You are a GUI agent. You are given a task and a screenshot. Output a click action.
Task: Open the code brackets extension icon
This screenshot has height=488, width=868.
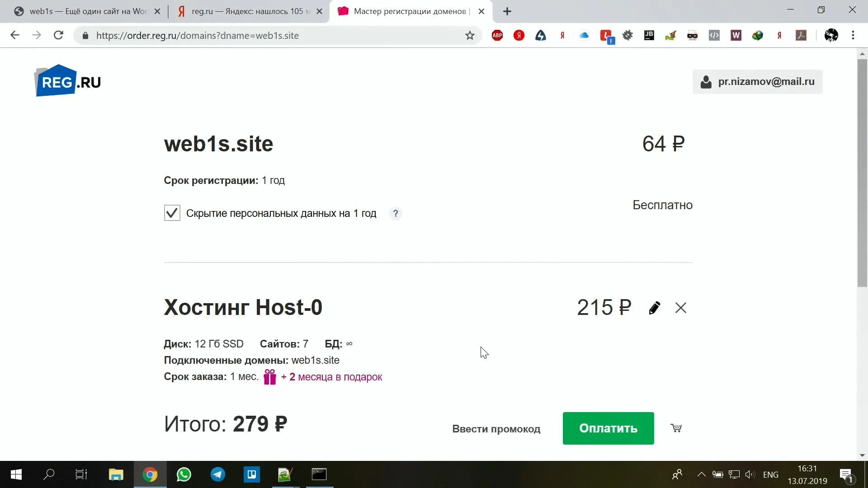714,35
